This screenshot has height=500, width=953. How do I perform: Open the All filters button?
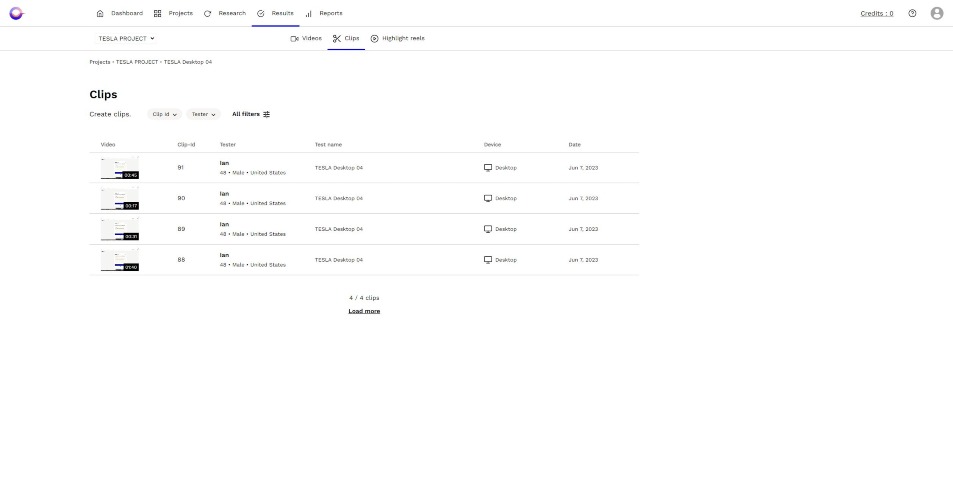[x=251, y=114]
